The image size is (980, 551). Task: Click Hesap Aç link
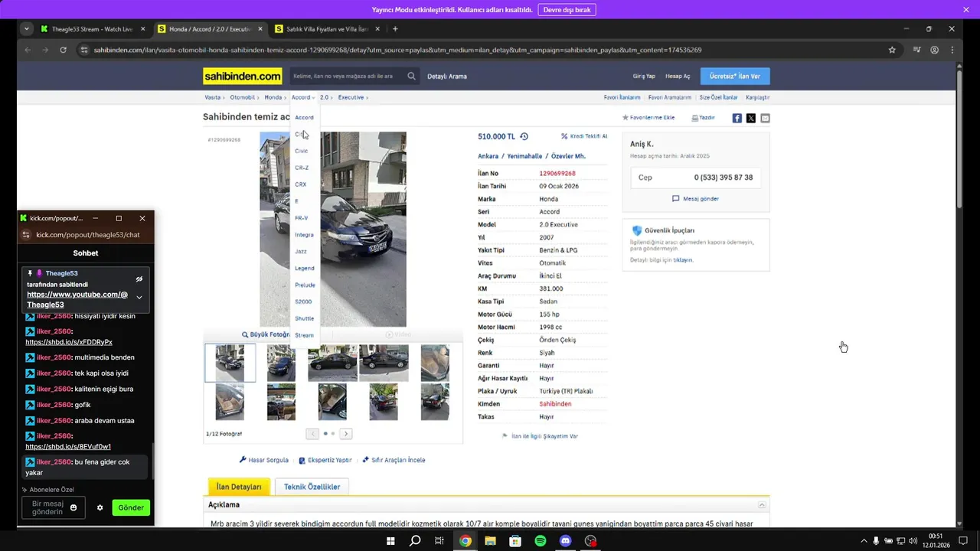[678, 77]
